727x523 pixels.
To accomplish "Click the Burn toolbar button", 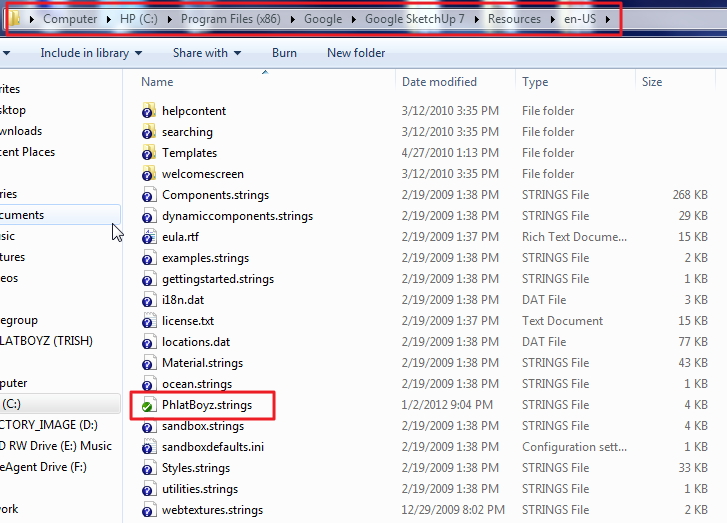I will point(284,53).
